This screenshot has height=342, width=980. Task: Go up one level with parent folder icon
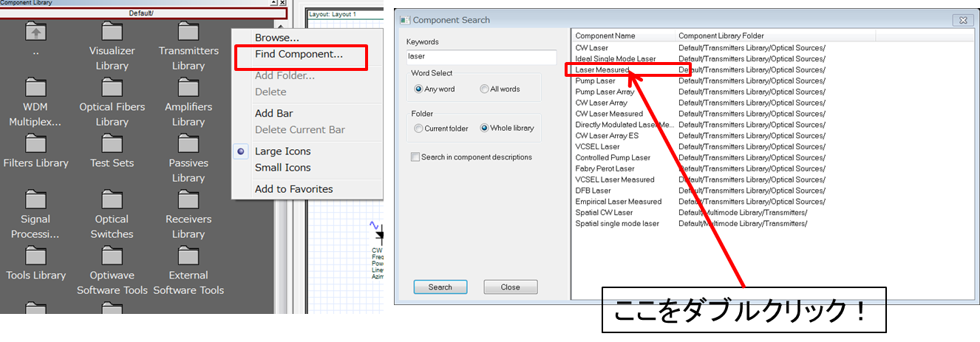tap(35, 33)
